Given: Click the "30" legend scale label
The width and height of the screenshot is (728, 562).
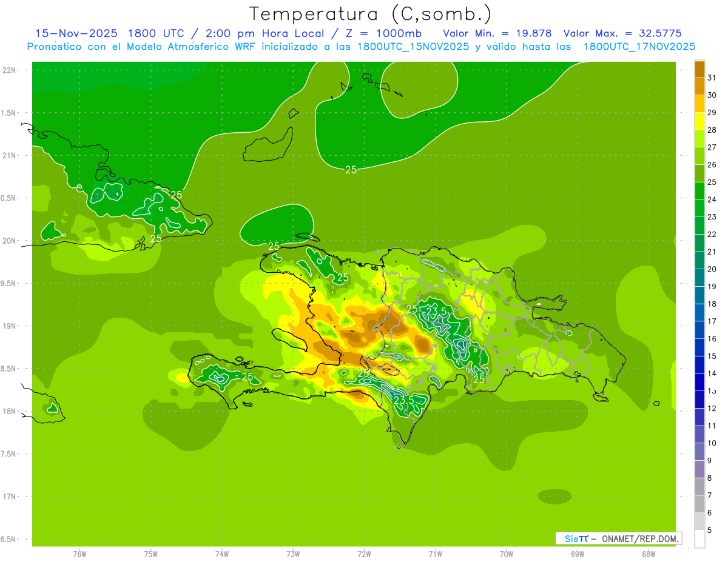Looking at the screenshot, I should click(712, 95).
